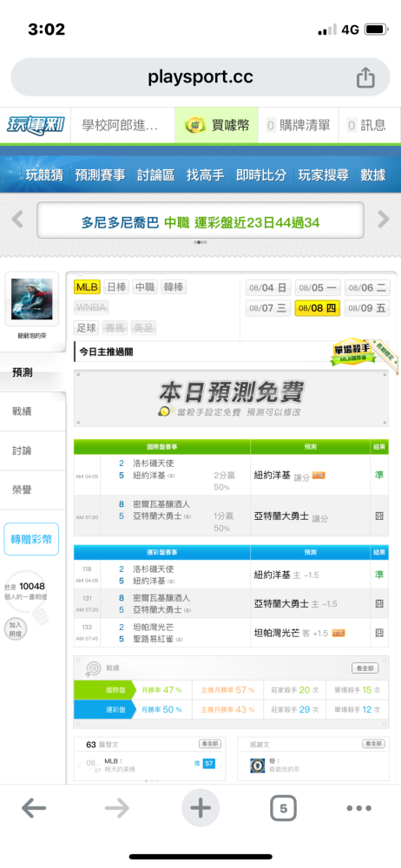The image size is (401, 868).
Task: Go to 討論區 nav item
Action: tap(155, 175)
